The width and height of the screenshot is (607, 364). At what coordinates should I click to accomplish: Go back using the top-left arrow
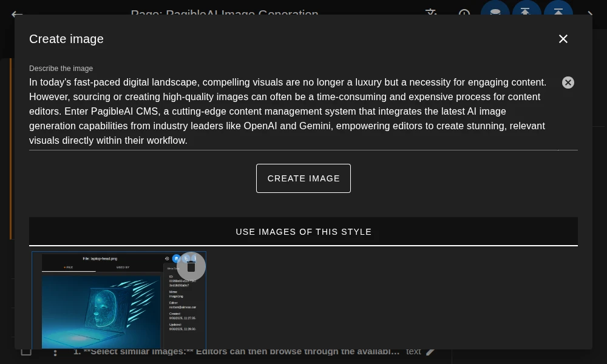17,13
